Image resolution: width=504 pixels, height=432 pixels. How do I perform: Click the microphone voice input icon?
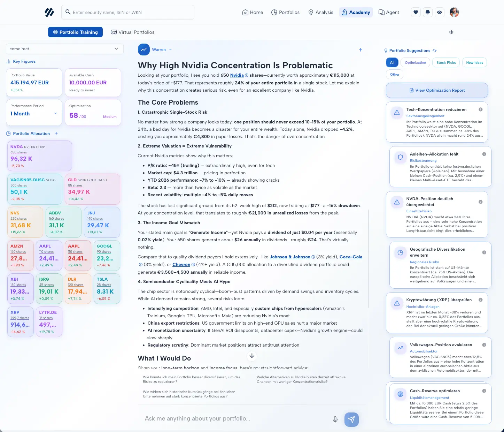[x=335, y=419]
